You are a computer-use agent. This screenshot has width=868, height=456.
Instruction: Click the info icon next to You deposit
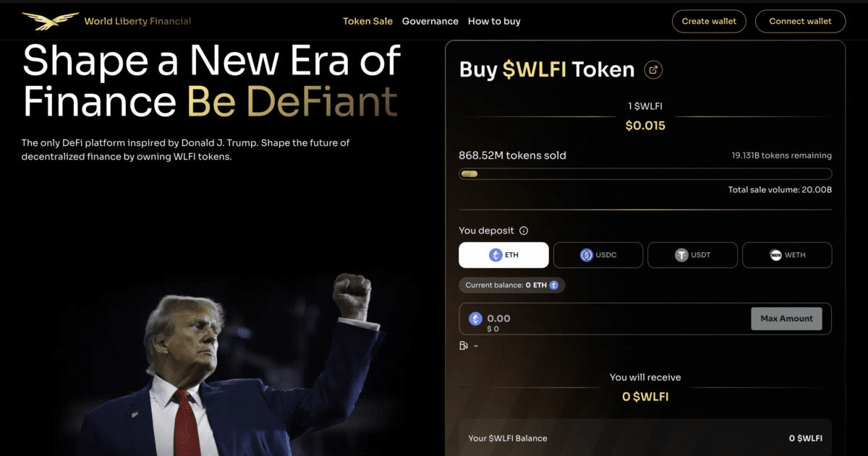[524, 231]
